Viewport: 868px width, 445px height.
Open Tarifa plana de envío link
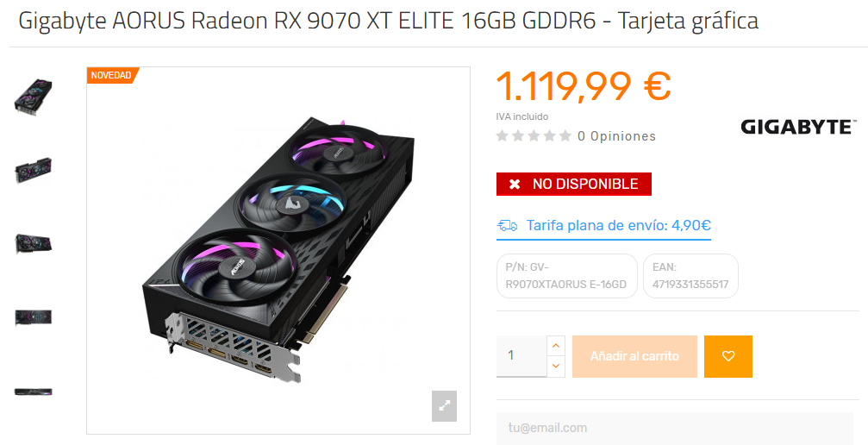618,226
